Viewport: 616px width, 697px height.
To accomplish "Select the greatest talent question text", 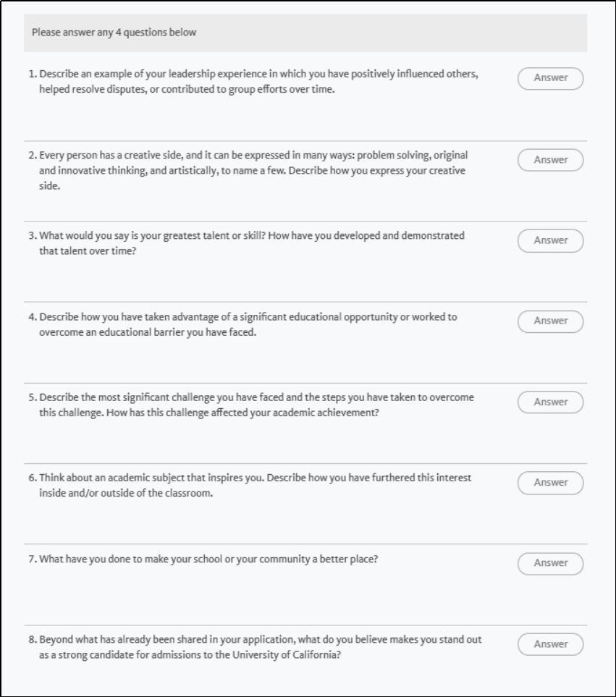I will tap(252, 243).
